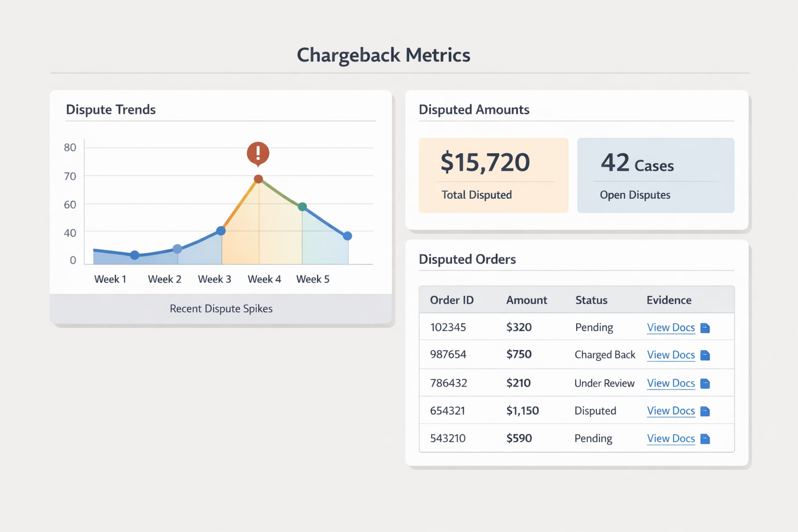798x532 pixels.
Task: Open the document icon beside order 786432
Action: click(705, 383)
